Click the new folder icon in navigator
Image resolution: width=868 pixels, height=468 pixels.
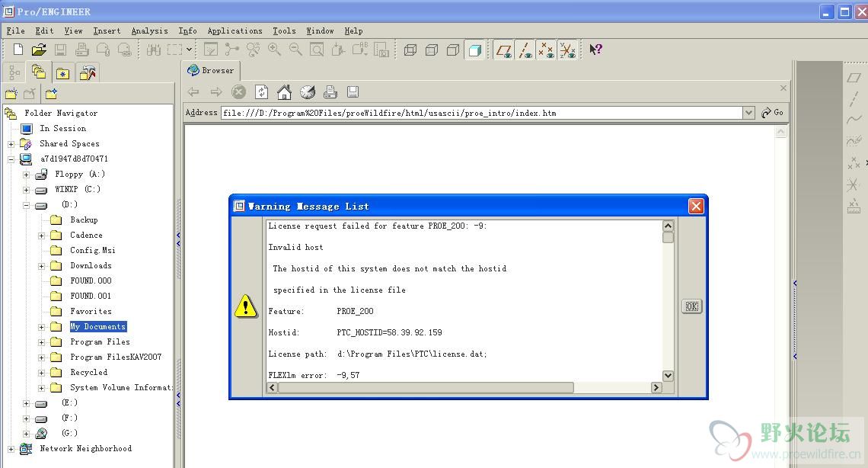11,95
